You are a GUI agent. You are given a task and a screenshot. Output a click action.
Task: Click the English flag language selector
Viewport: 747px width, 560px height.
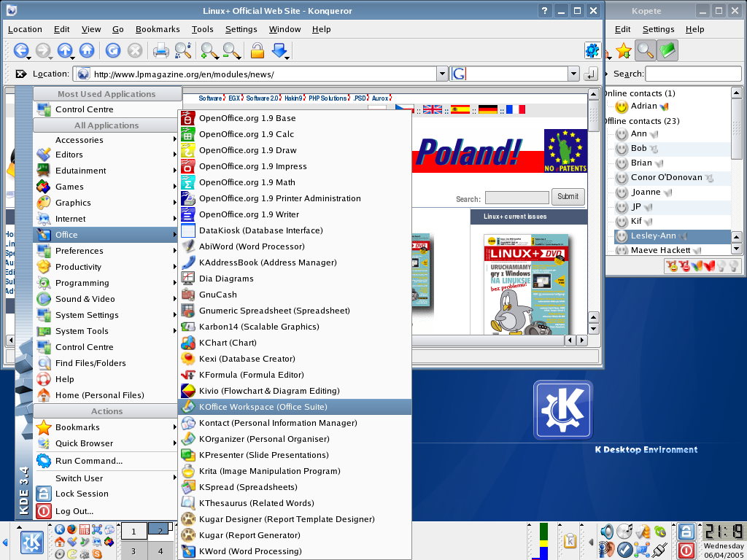tap(433, 109)
